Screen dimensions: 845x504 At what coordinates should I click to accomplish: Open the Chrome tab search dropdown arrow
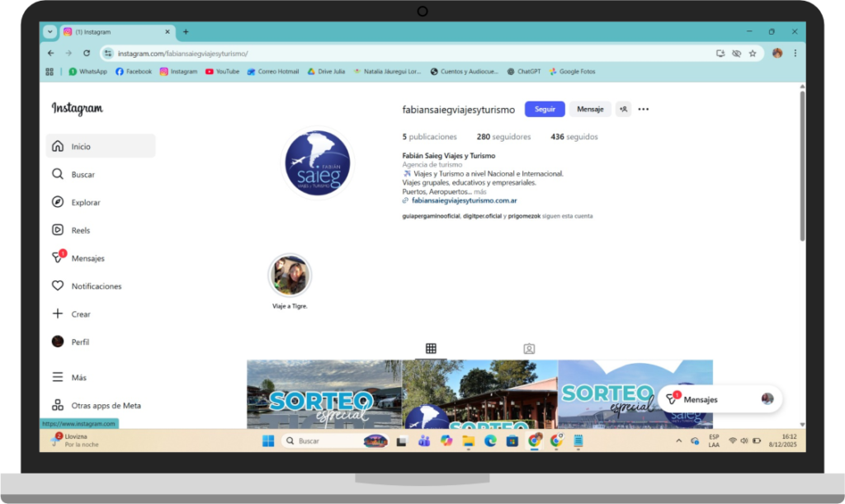coord(50,31)
